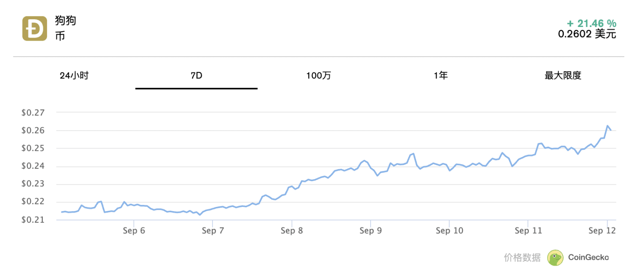Open the CoinGecko text link
The height and width of the screenshot is (272, 644).
click(588, 257)
